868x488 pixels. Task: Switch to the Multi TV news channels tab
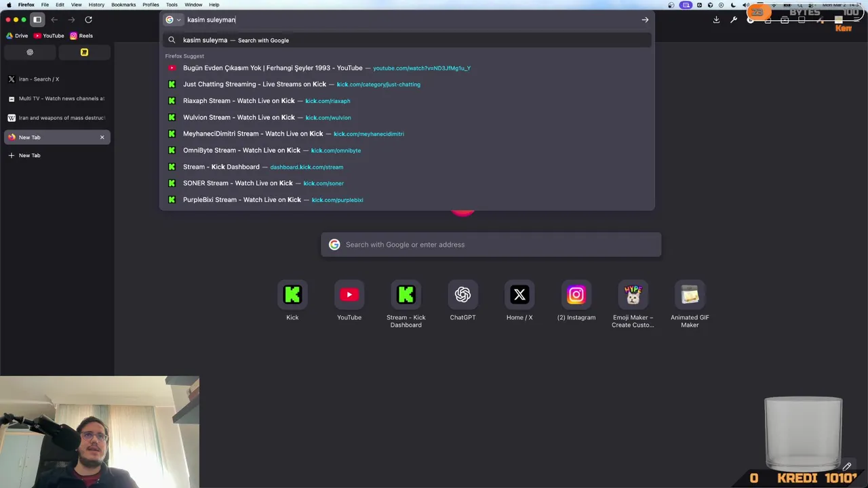[x=57, y=98]
